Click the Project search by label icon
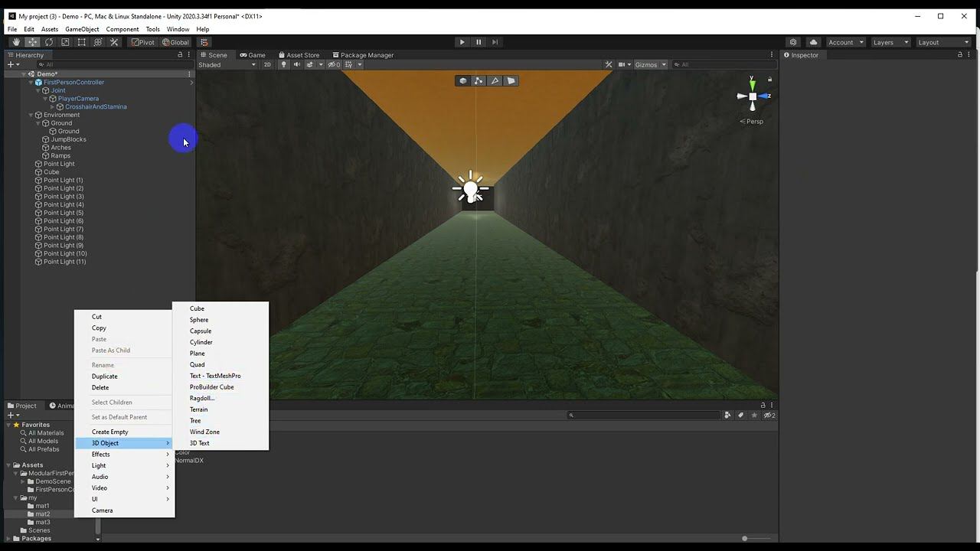Screen dimensions: 980x551 coord(740,416)
